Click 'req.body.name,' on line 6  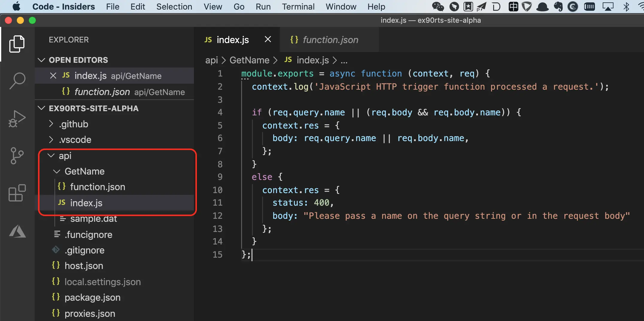[x=433, y=138]
